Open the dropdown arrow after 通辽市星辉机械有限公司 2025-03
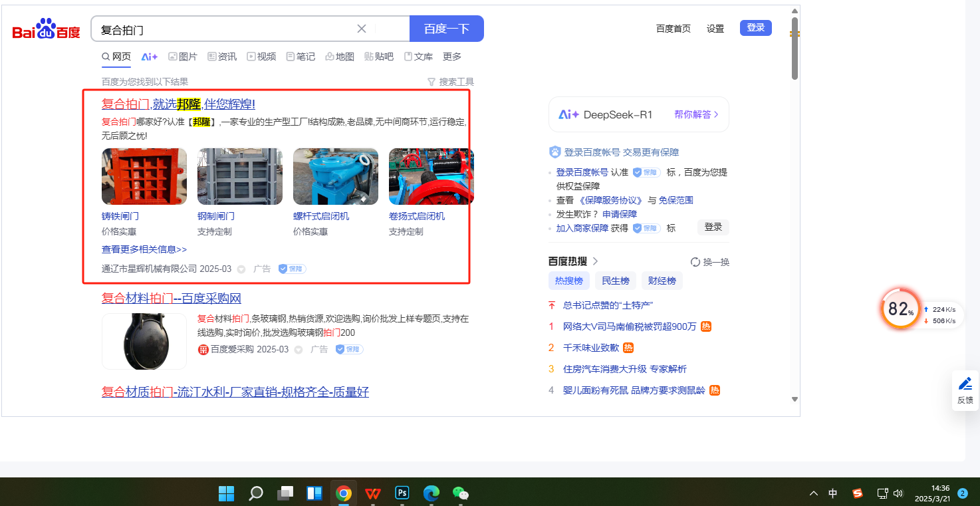 pos(241,269)
